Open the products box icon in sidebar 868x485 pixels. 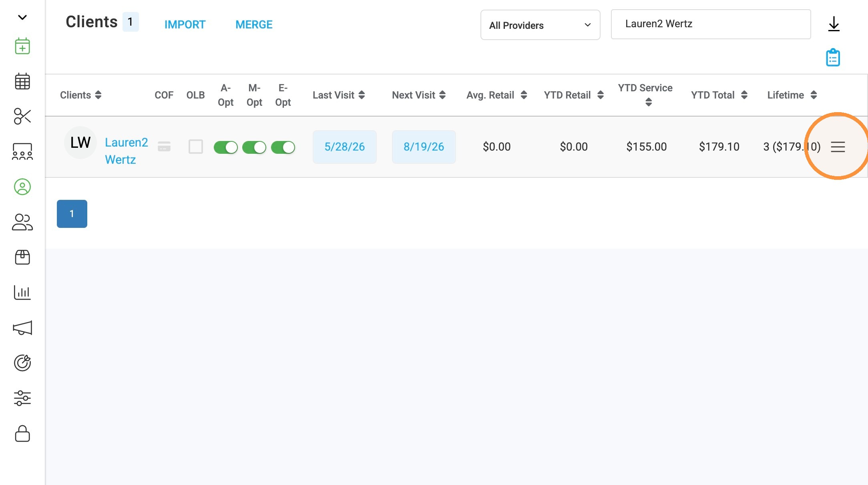(22, 257)
